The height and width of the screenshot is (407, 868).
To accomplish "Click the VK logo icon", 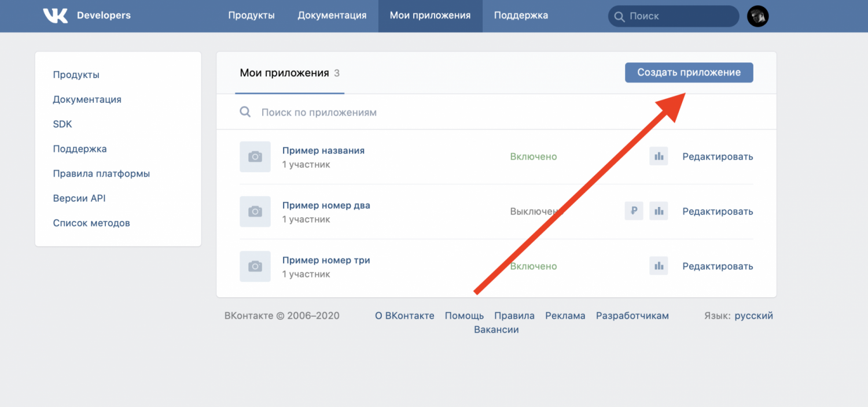I will click(56, 16).
